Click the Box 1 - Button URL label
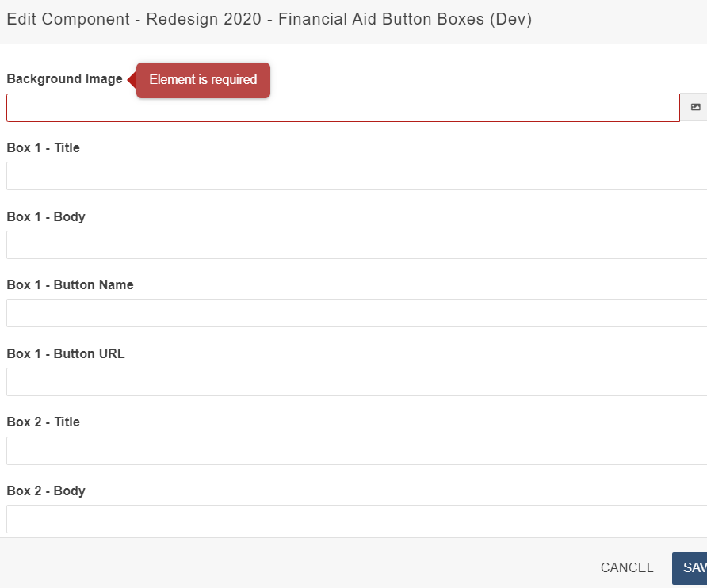Image resolution: width=707 pixels, height=588 pixels. pos(66,354)
